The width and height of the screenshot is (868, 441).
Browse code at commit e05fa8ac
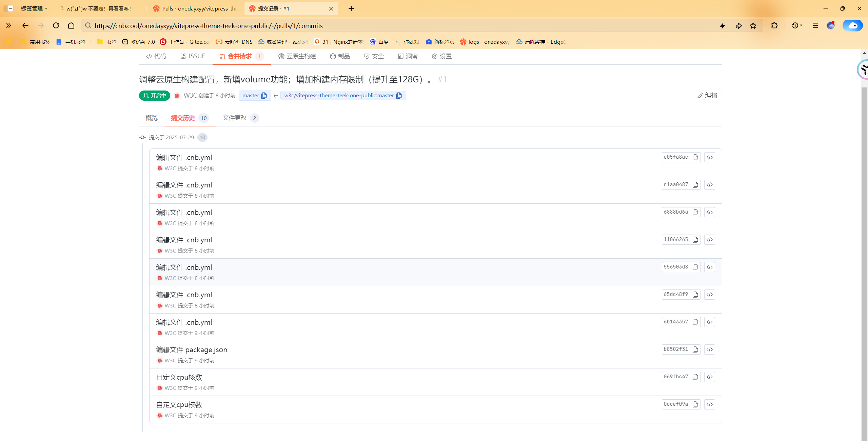click(x=710, y=157)
